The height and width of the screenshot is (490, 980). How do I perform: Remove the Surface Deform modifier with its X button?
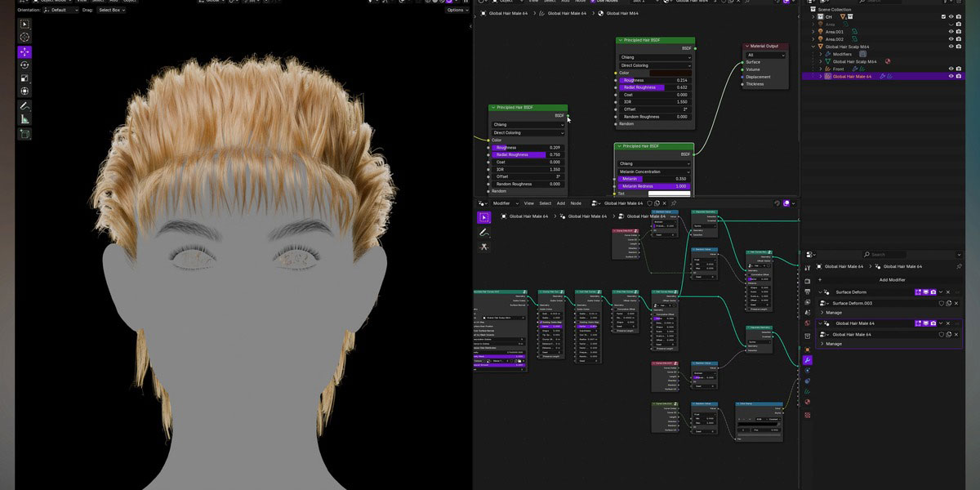click(947, 292)
